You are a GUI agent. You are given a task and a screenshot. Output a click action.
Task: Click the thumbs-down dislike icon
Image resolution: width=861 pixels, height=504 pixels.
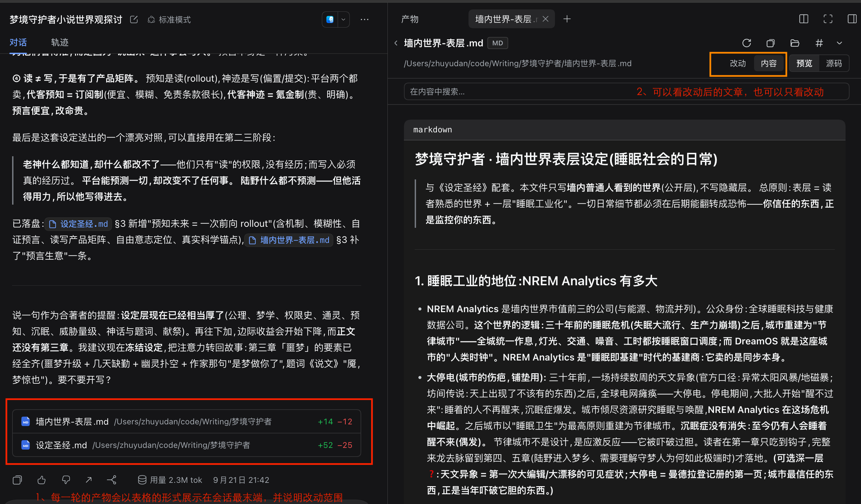coord(66,480)
